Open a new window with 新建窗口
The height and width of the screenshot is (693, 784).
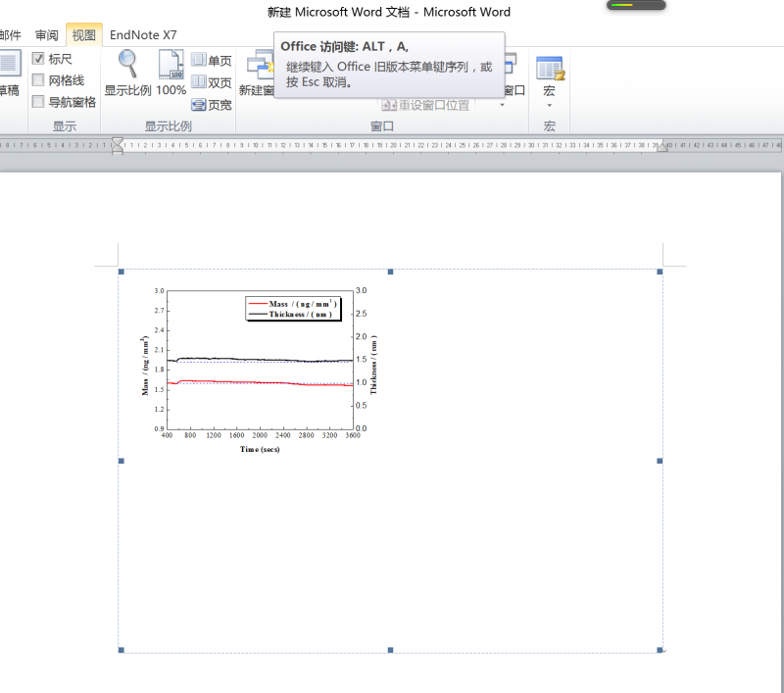[x=257, y=73]
